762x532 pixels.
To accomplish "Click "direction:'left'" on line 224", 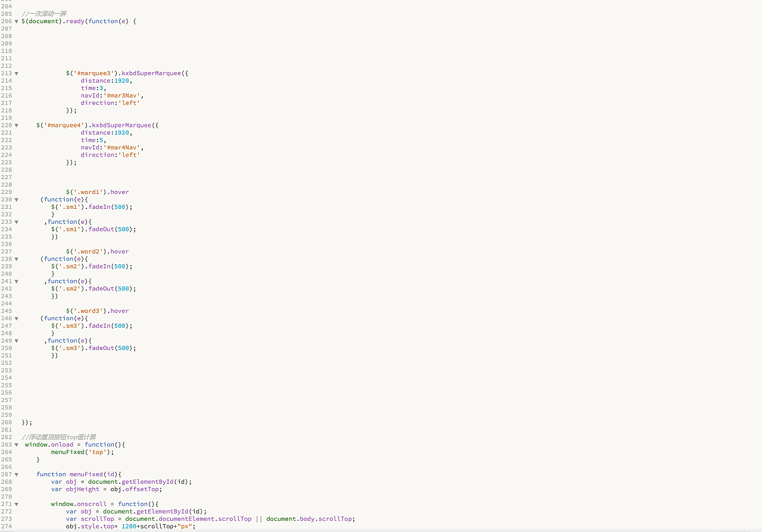I will tap(111, 155).
